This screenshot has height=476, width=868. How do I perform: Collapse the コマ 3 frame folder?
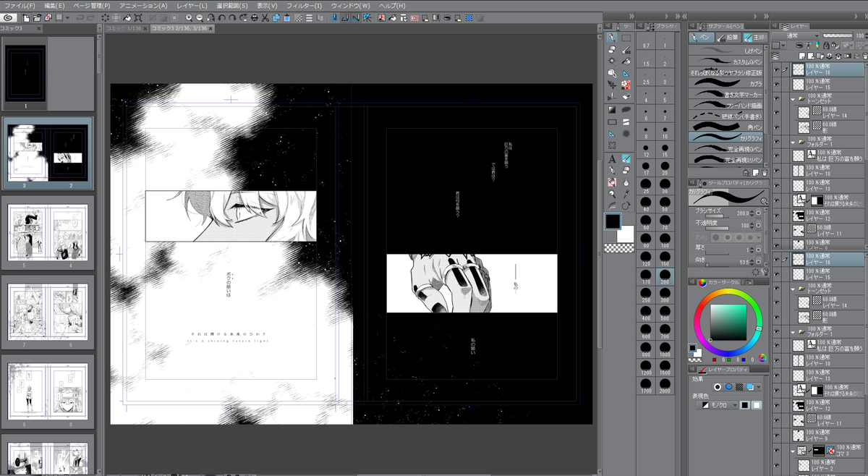[x=793, y=451]
